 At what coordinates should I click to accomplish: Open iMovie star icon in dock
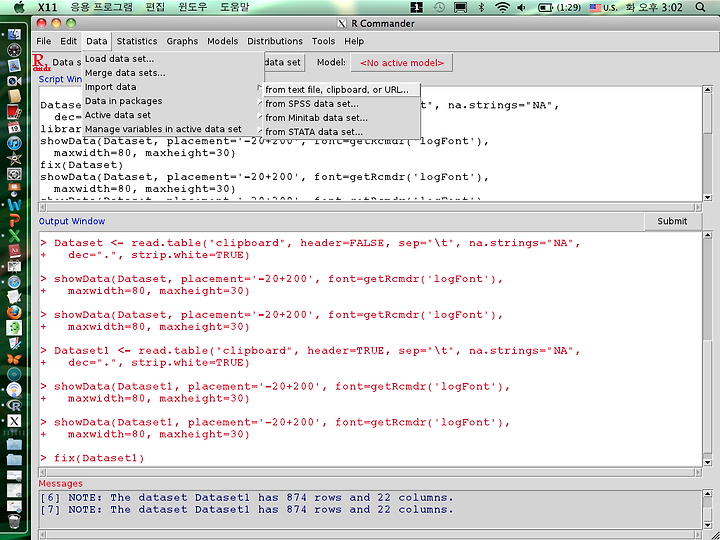[14, 158]
